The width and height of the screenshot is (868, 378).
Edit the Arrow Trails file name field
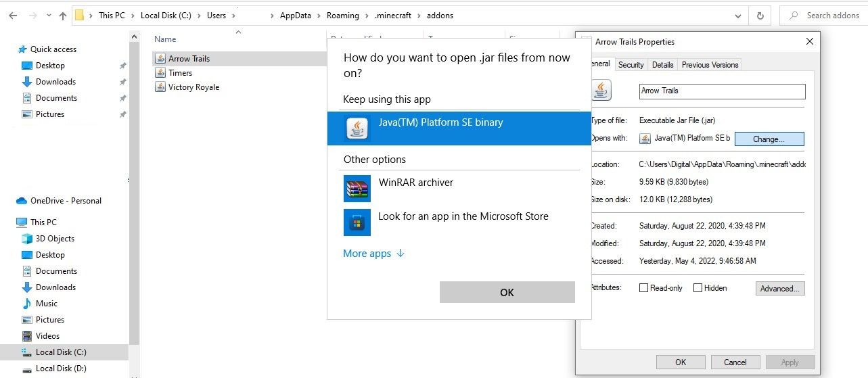pos(723,91)
